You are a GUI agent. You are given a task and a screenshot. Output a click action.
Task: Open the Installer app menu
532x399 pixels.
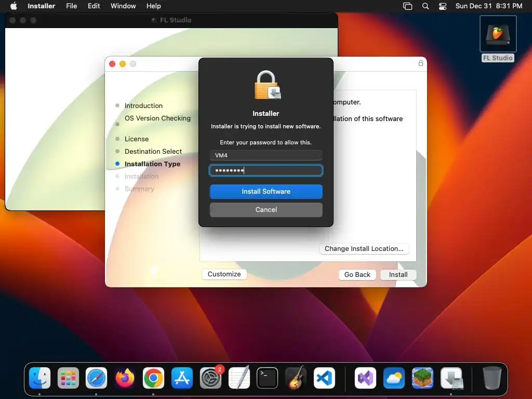pos(42,6)
